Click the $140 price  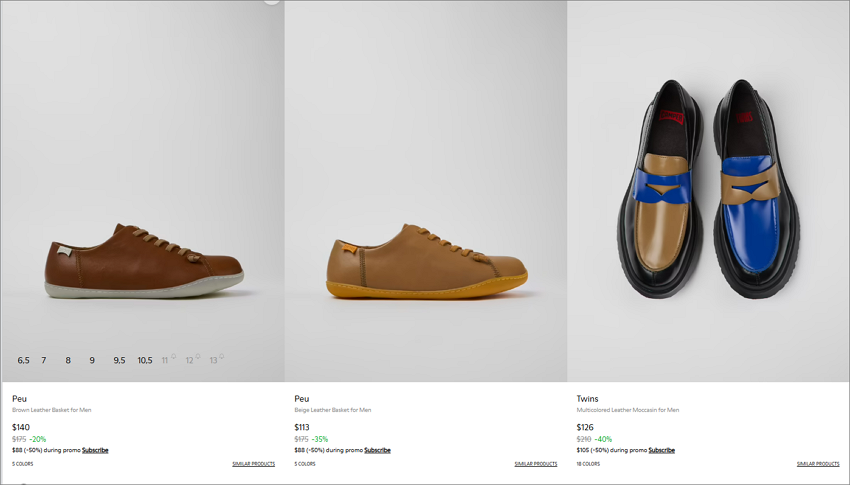(x=21, y=428)
